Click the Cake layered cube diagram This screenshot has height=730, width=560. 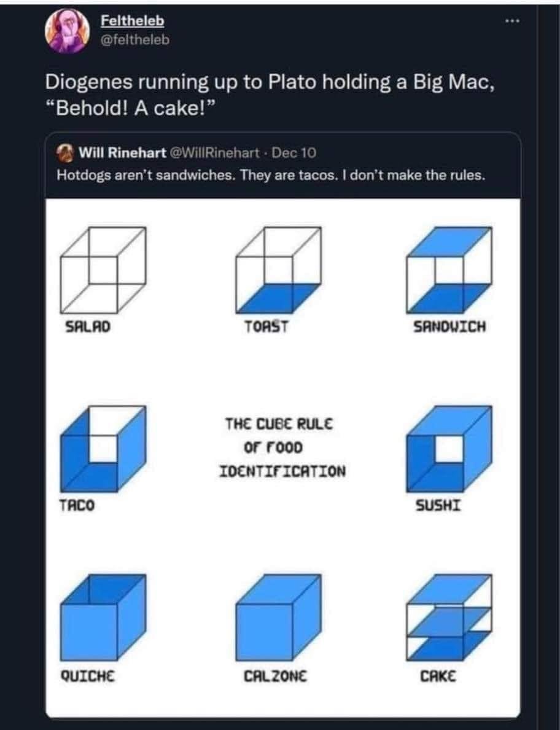(x=449, y=618)
